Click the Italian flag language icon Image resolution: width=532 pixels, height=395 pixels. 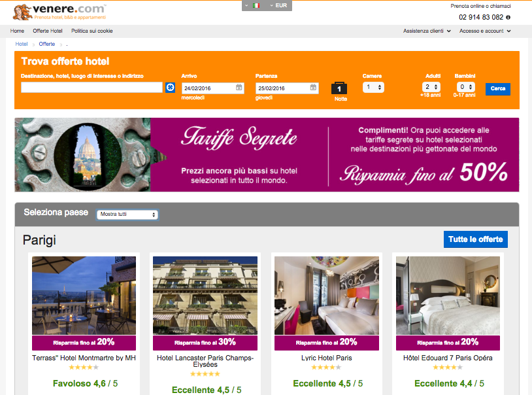256,5
